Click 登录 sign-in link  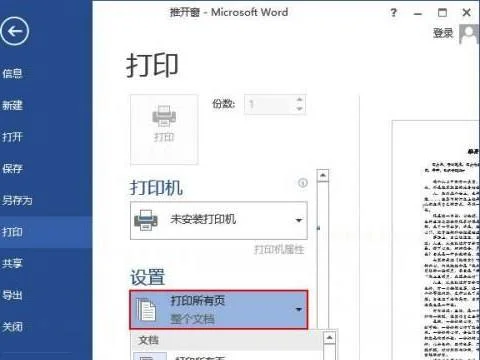coord(443,33)
